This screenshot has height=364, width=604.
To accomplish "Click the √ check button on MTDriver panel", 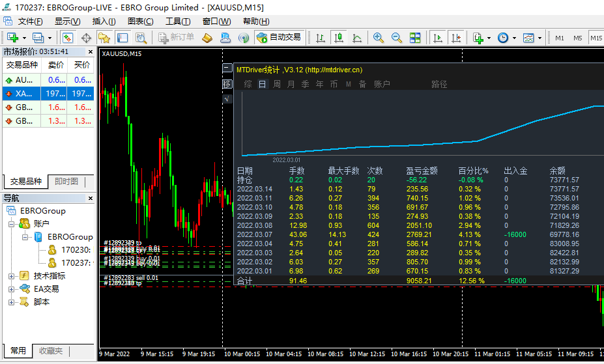I will click(x=227, y=99).
